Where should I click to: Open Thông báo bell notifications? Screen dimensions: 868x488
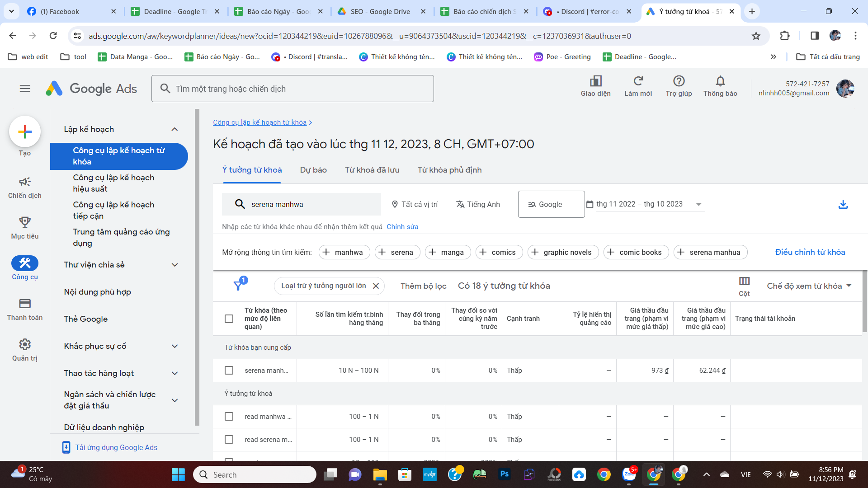tap(720, 81)
